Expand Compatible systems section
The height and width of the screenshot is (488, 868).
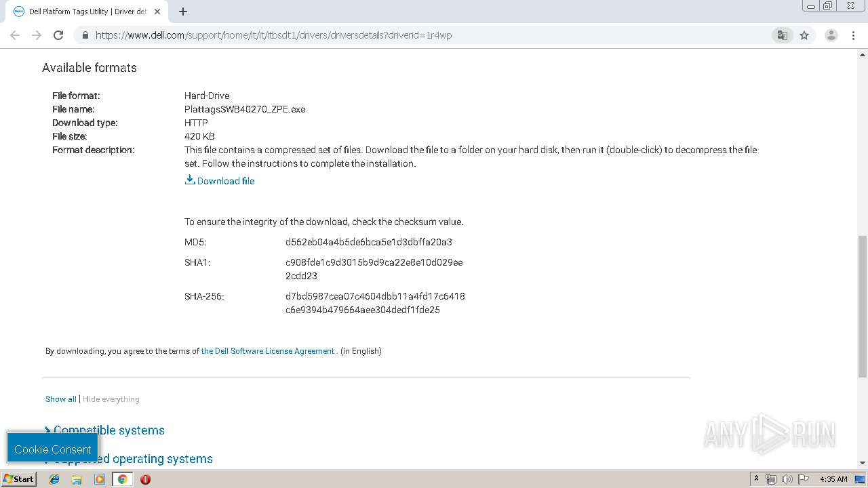coord(104,430)
